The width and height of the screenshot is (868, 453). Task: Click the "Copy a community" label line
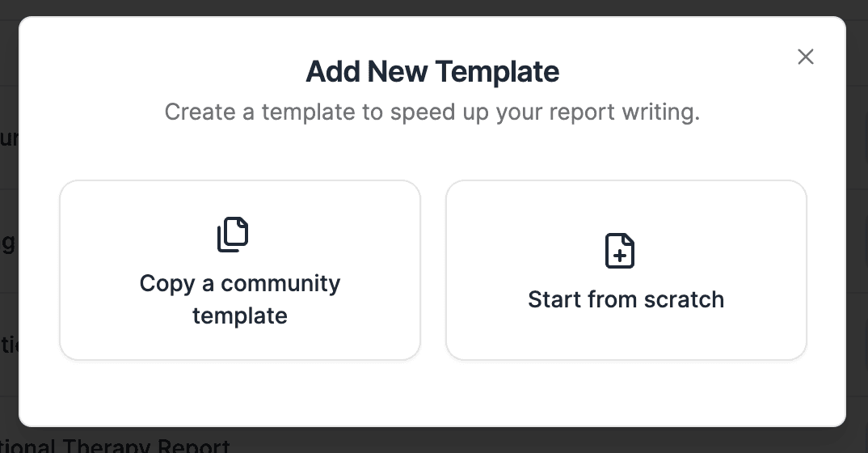click(x=240, y=283)
